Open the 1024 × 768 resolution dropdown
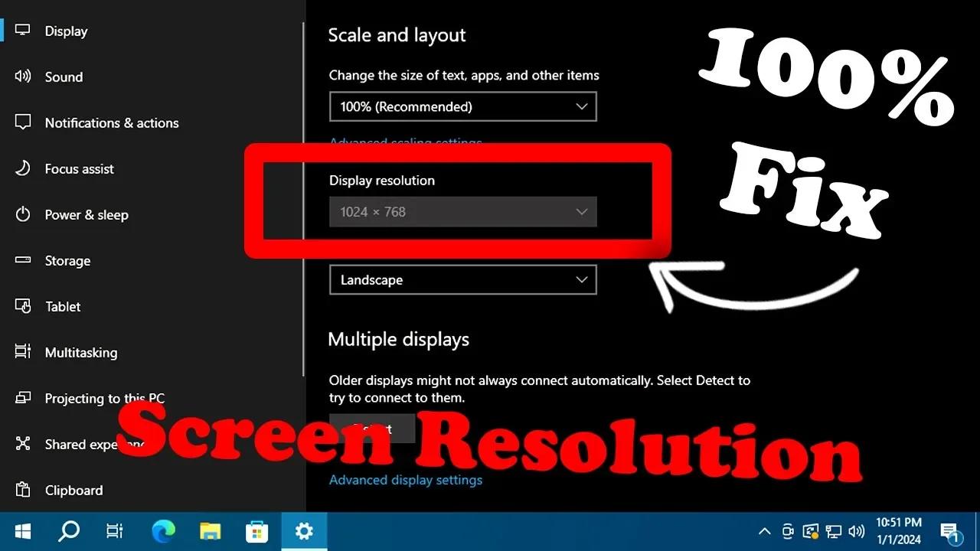 [x=462, y=211]
